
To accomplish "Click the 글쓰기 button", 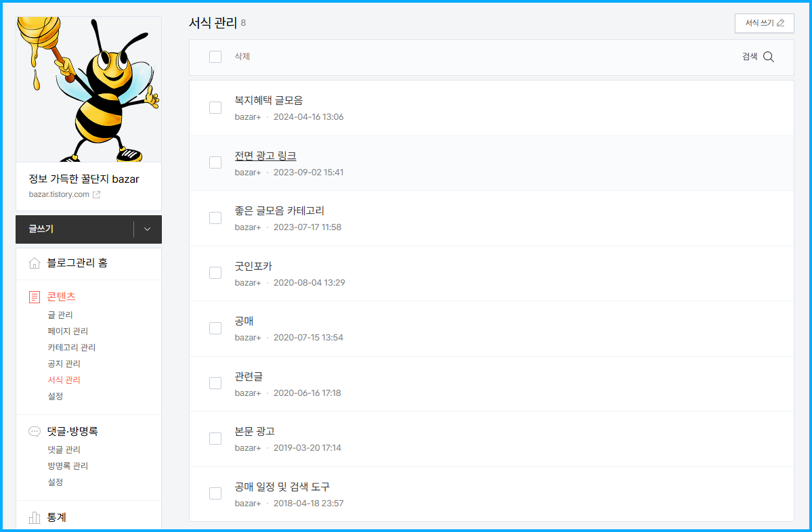I will click(74, 229).
